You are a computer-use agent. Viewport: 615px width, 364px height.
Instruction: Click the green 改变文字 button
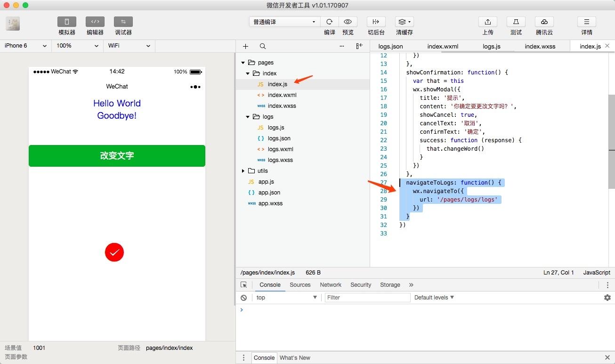pos(117,156)
